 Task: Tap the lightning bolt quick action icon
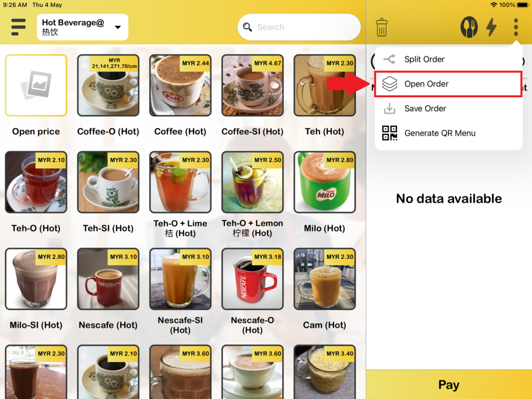(491, 27)
